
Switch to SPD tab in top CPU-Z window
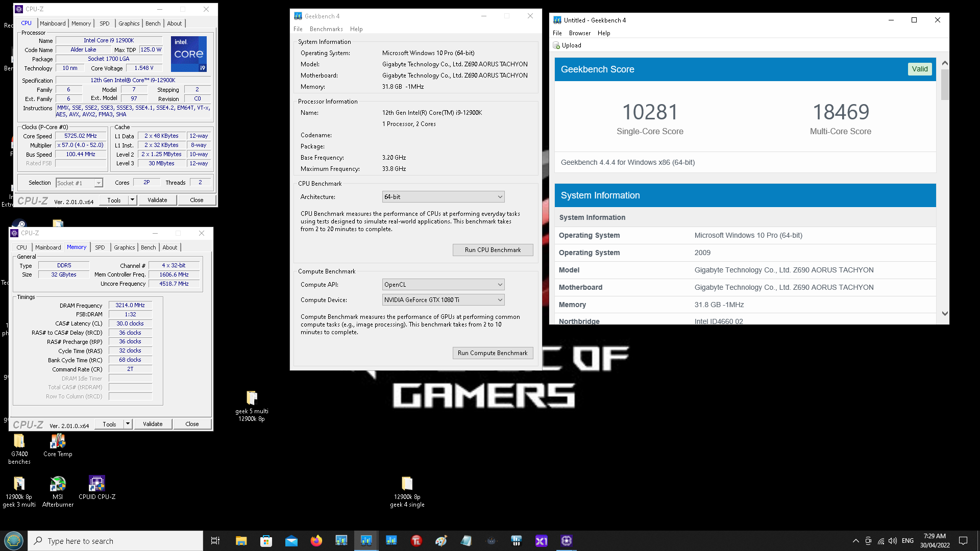click(x=105, y=23)
